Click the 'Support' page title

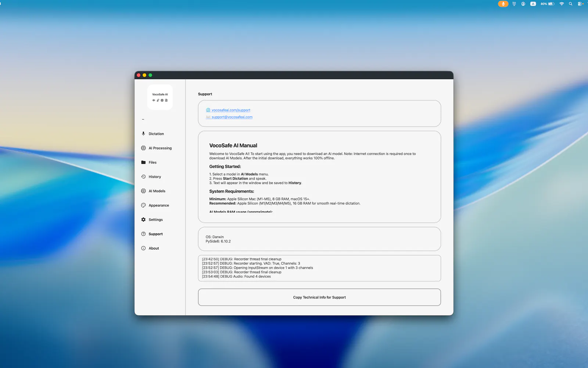205,94
